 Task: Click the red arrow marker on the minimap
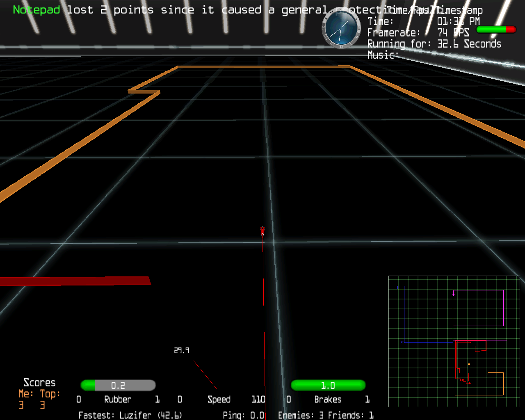(470, 383)
